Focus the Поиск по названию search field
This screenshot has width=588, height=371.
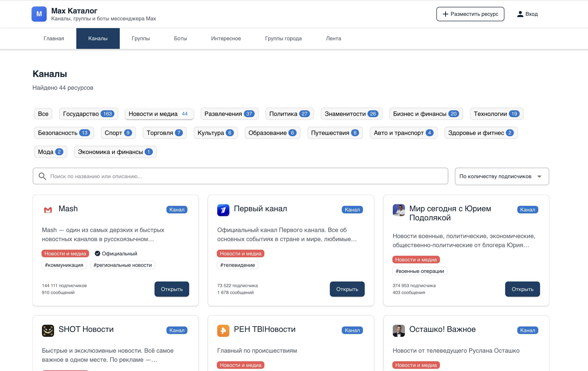pyautogui.click(x=244, y=176)
